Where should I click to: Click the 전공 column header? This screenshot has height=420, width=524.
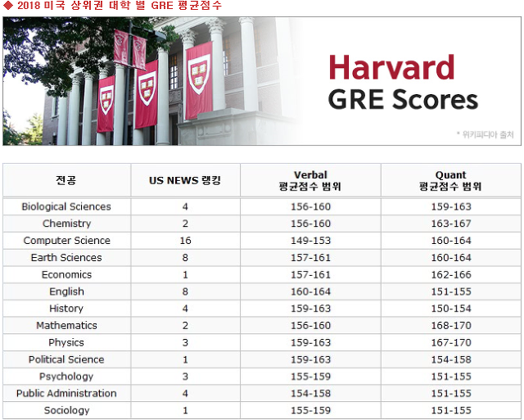[66, 180]
